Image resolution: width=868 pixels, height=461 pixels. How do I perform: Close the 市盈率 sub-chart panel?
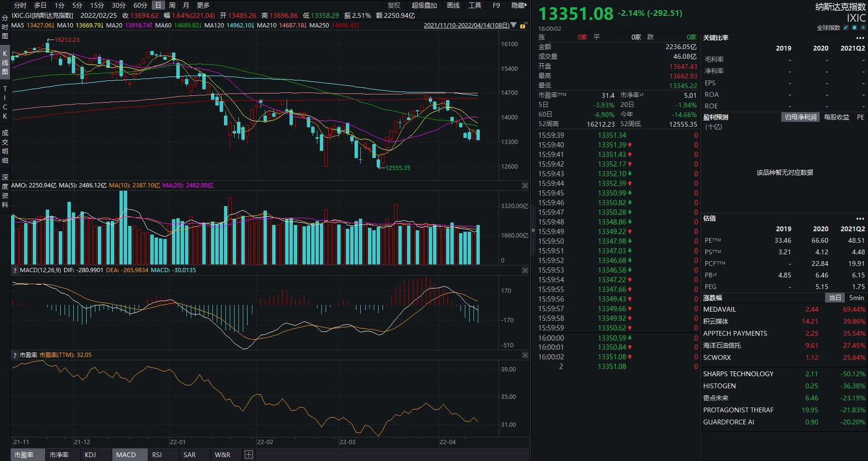[525, 355]
